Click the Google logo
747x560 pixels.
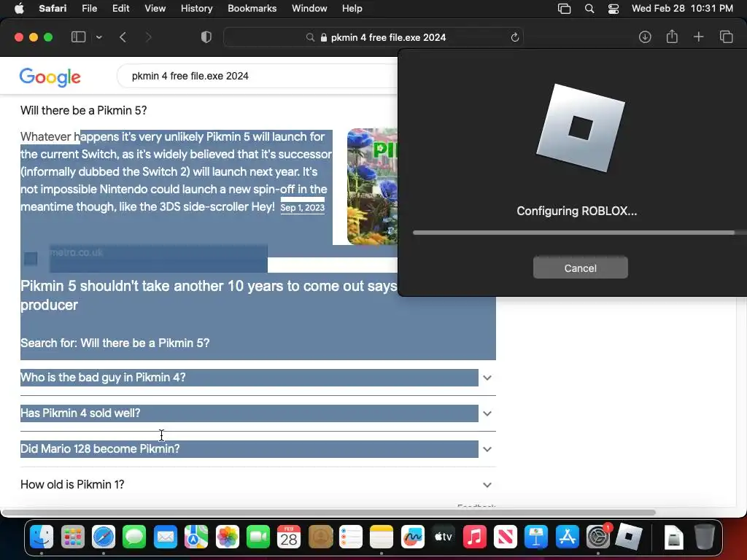[x=50, y=77]
